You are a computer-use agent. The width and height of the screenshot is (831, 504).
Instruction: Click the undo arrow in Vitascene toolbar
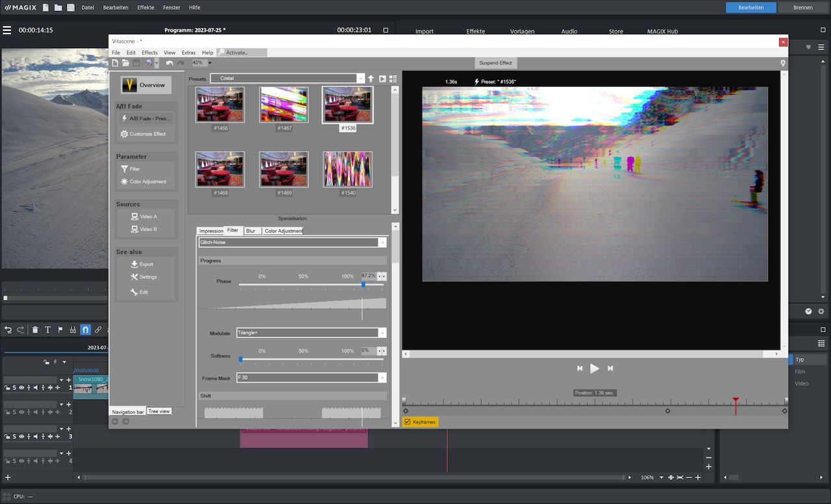click(x=169, y=63)
